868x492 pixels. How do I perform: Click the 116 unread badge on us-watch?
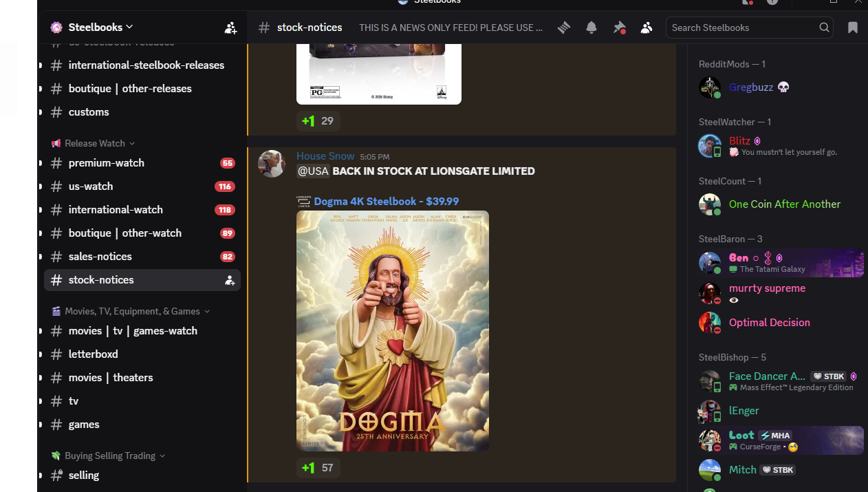pyautogui.click(x=225, y=186)
